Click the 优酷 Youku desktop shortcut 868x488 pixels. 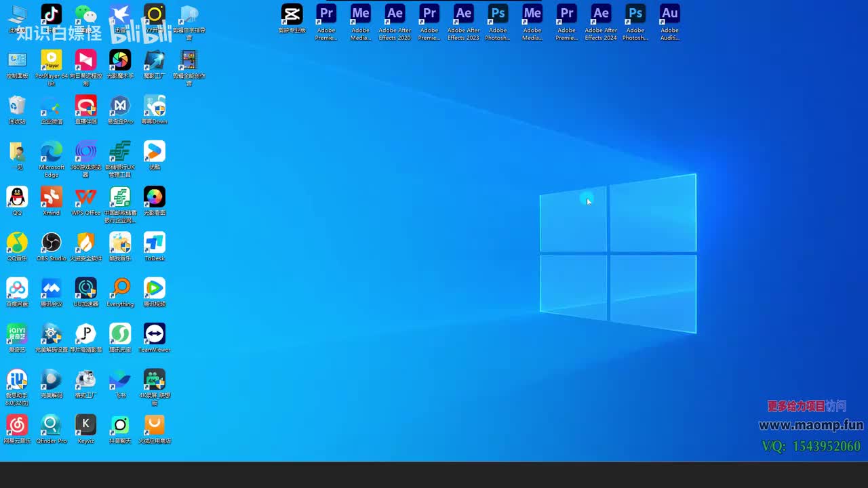pyautogui.click(x=155, y=151)
